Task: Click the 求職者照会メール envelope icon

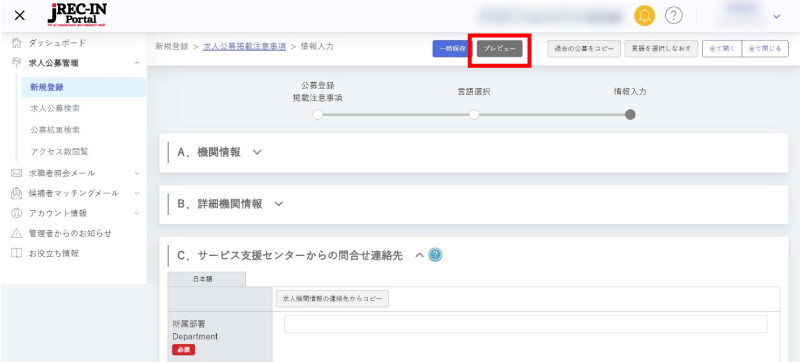Action: [x=16, y=173]
